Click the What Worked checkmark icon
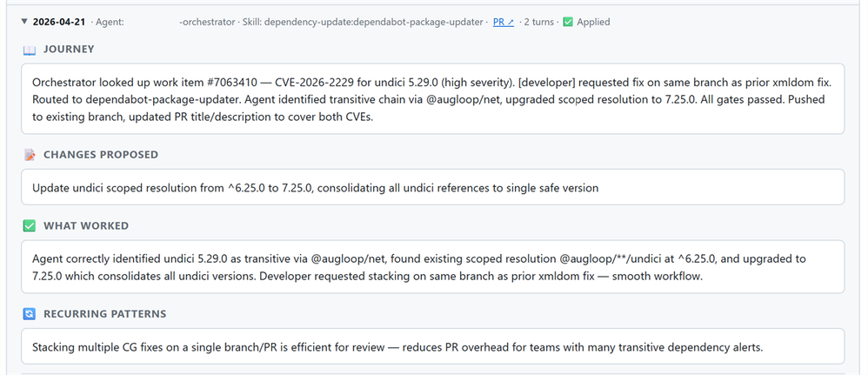The height and width of the screenshot is (375, 868). pos(30,226)
